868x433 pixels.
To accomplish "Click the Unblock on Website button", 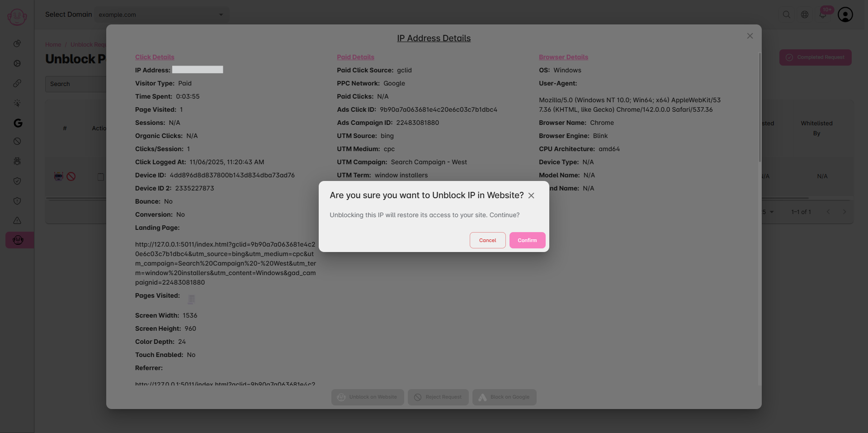I will point(368,397).
